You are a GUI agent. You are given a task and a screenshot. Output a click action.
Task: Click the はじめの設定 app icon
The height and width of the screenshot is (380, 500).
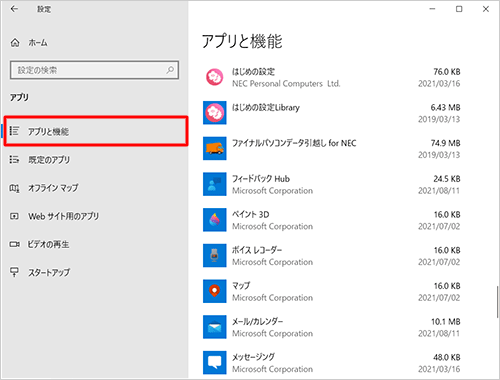215,77
